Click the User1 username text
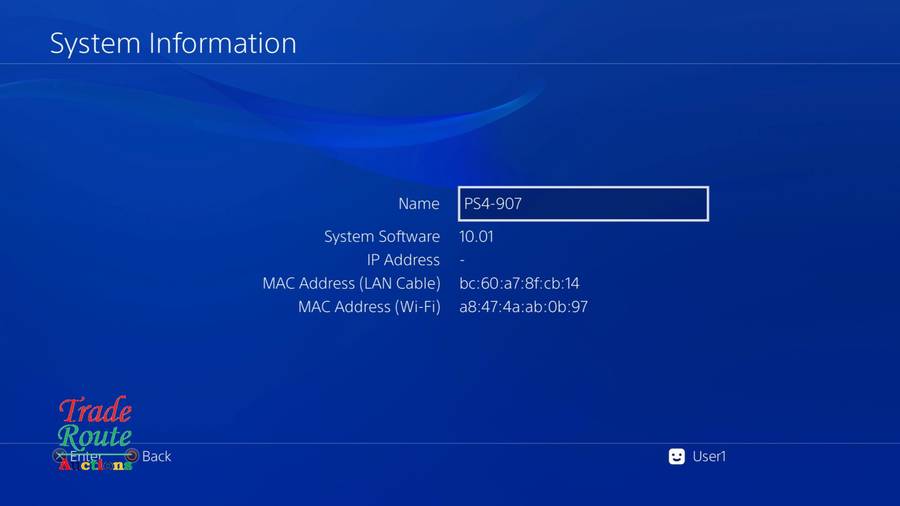The height and width of the screenshot is (506, 900). coord(709,456)
